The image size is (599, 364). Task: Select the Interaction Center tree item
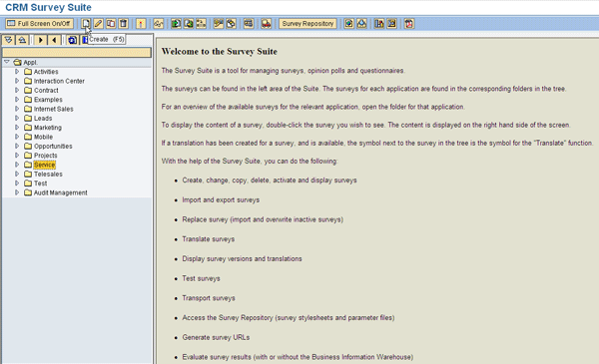click(x=59, y=81)
